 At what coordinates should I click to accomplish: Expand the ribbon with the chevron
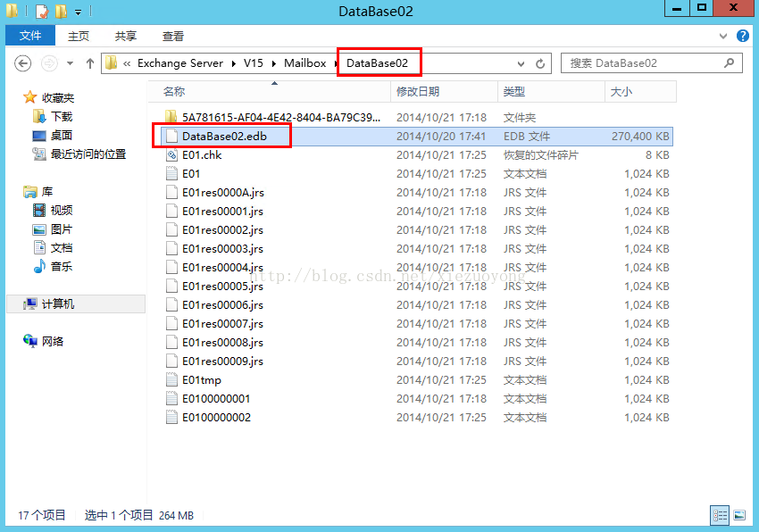click(x=723, y=36)
